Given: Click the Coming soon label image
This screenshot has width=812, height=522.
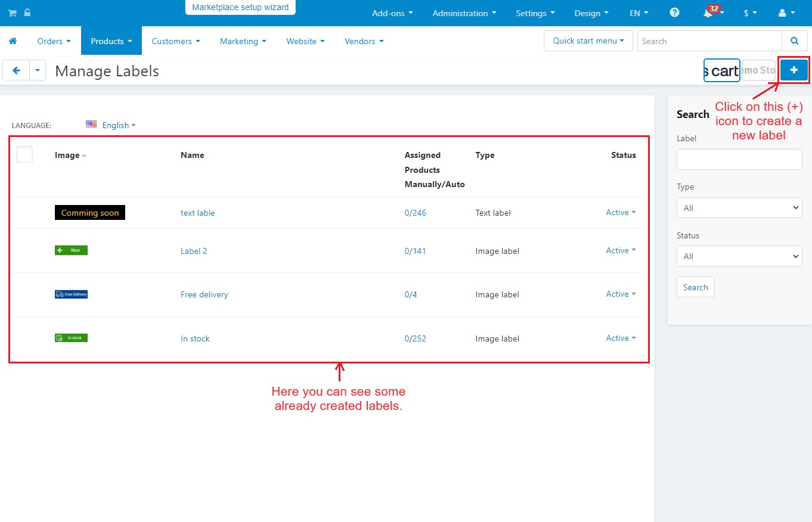Looking at the screenshot, I should [90, 213].
